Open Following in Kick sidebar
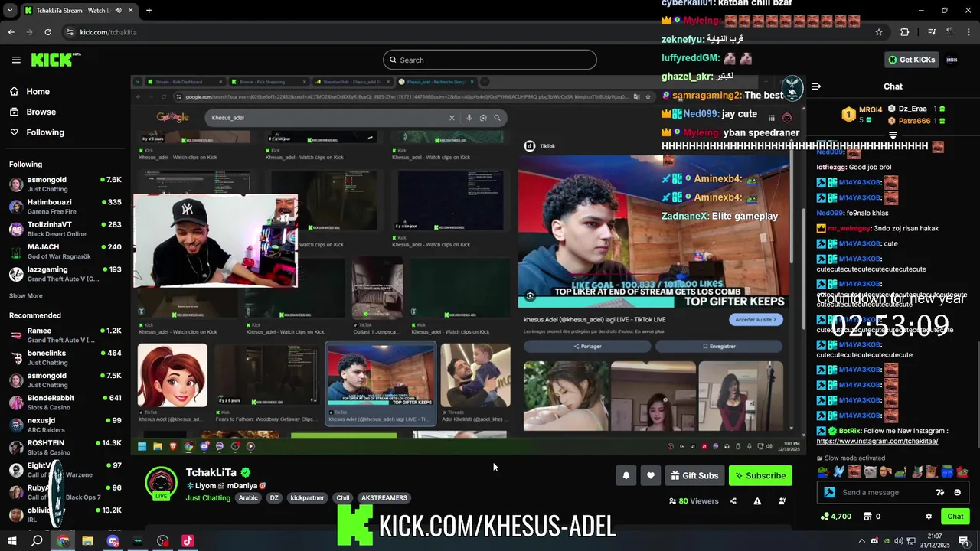 (37, 132)
